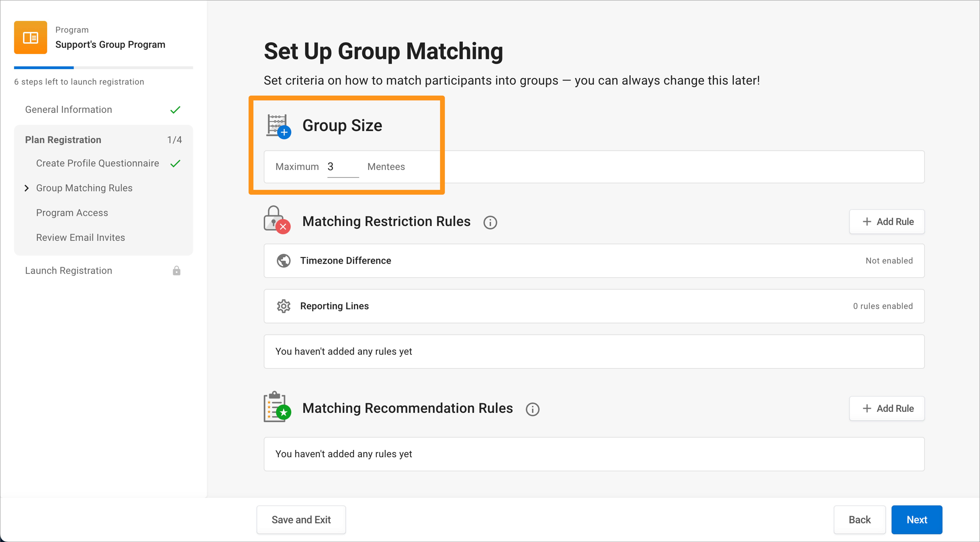
Task: Click the Create Profile Questionnaire checkmark
Action: (x=175, y=163)
